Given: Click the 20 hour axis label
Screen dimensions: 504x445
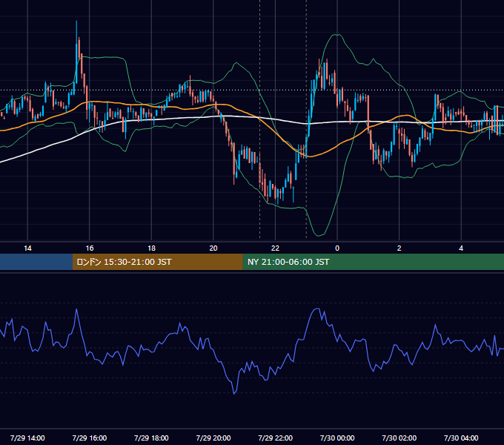Looking at the screenshot, I should (x=213, y=248).
